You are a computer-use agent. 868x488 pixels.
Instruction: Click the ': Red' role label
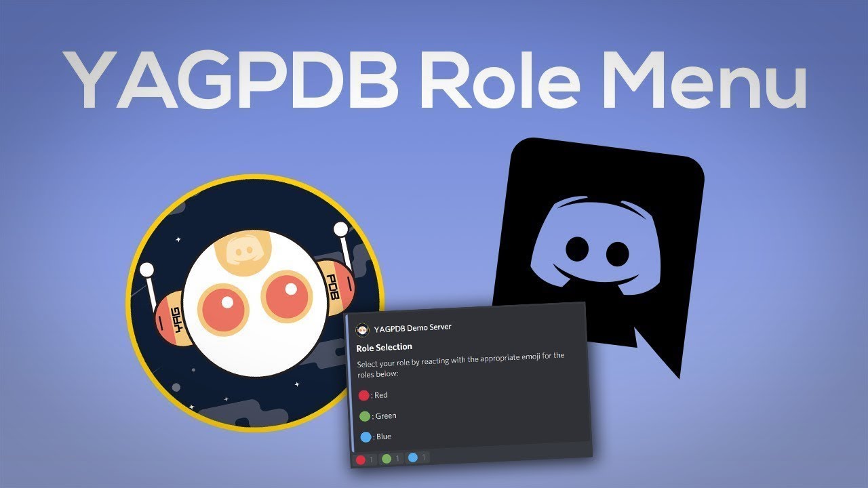[x=380, y=395]
